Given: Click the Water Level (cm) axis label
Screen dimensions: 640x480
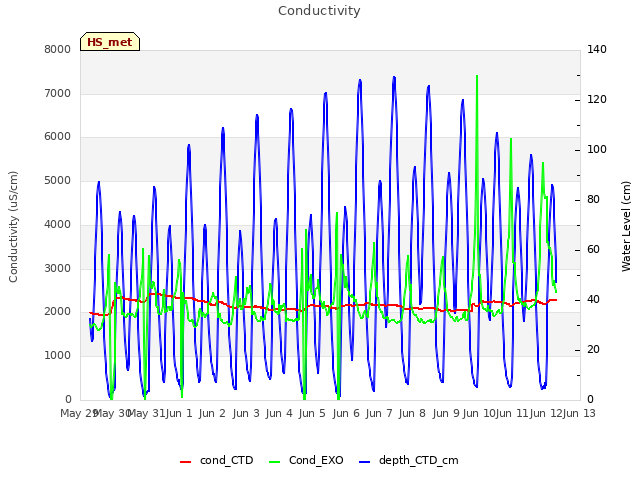Looking at the screenshot, I should [x=626, y=226].
